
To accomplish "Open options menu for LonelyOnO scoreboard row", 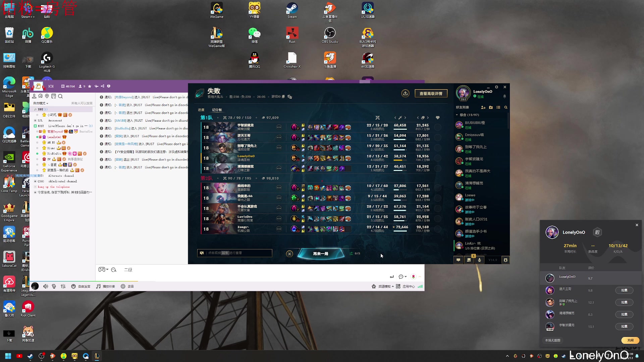I will 279,158.
